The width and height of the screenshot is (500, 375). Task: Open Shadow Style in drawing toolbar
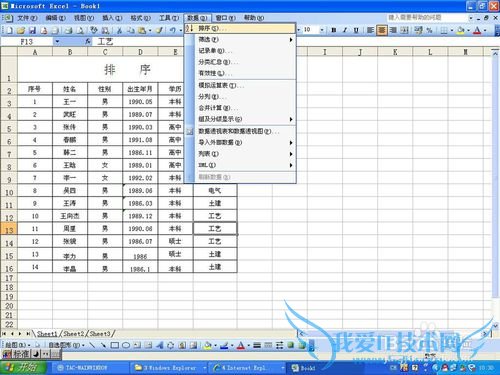pos(291,345)
